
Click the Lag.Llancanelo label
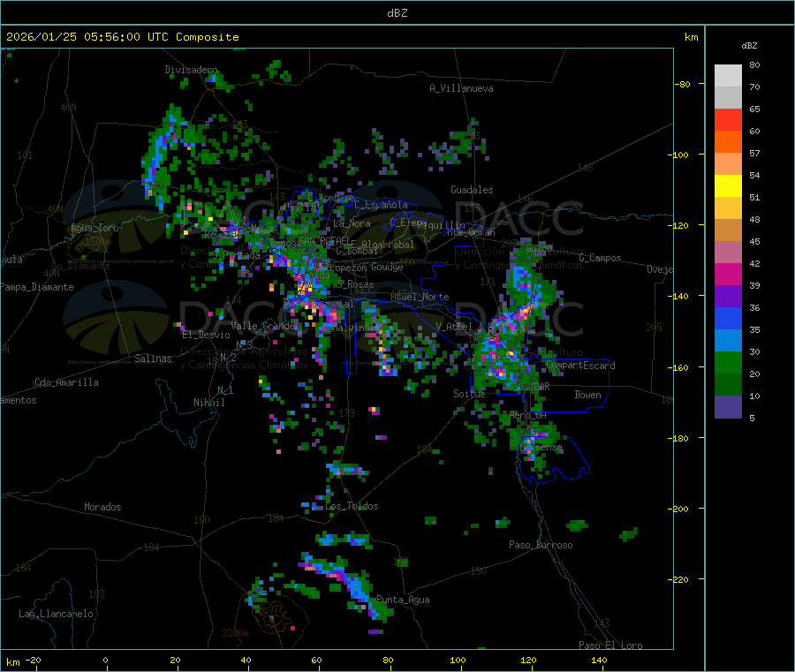[56, 614]
